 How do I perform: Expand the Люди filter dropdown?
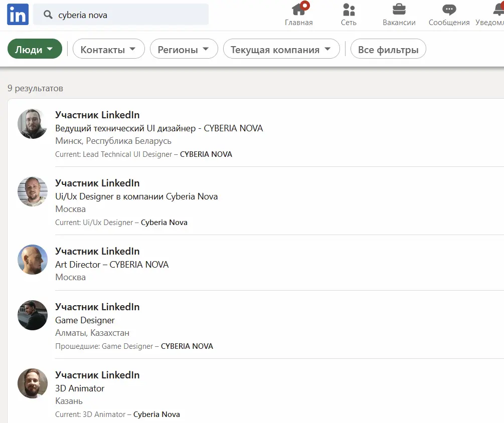click(35, 49)
